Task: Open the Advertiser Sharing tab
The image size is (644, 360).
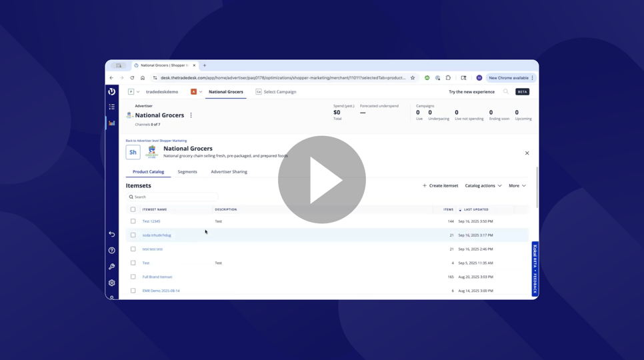Action: click(229, 172)
